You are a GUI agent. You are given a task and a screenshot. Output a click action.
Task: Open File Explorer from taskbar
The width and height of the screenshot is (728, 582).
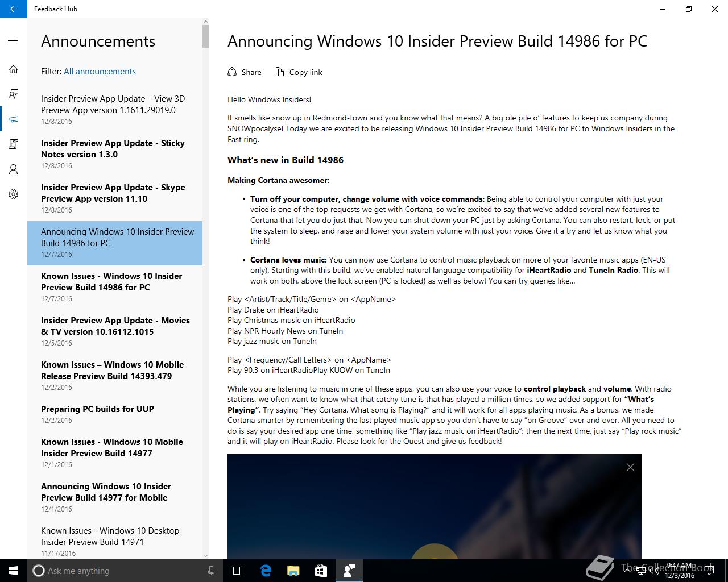point(293,571)
